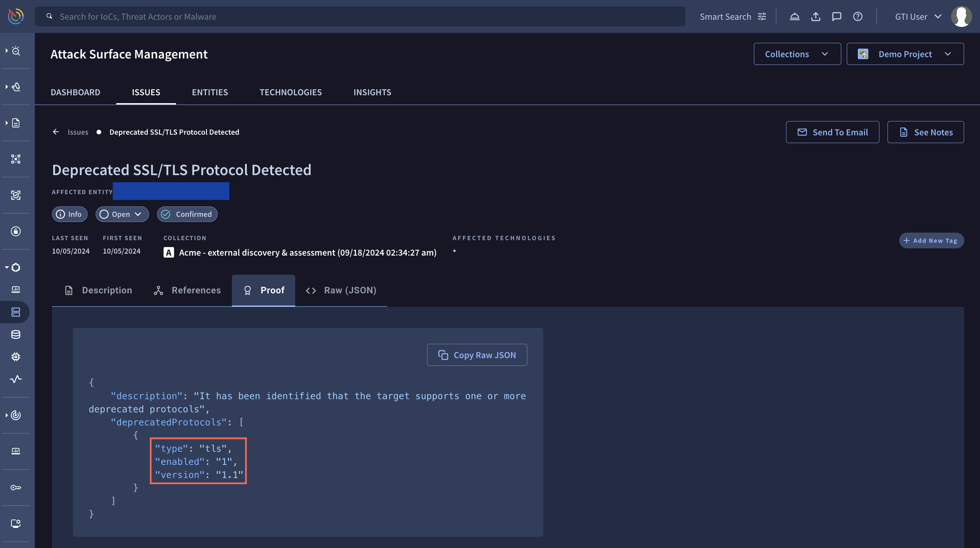Open the radar target sidebar icon
This screenshot has width=980, height=548.
coord(15,415)
